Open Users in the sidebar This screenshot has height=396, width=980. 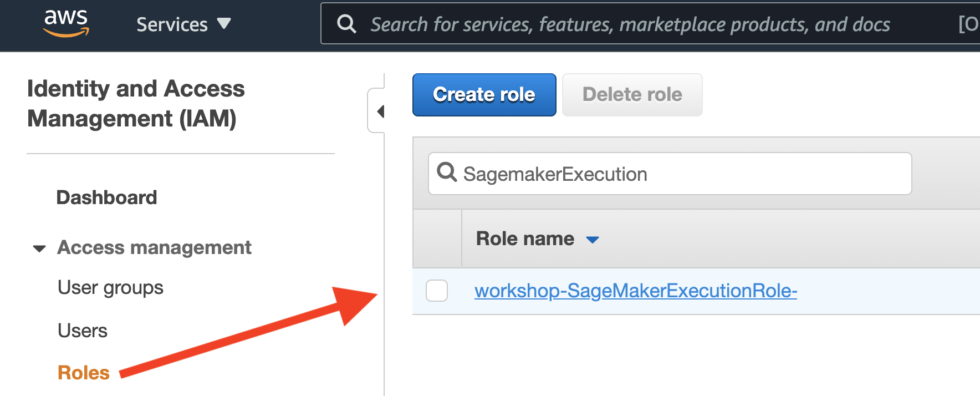click(x=83, y=331)
